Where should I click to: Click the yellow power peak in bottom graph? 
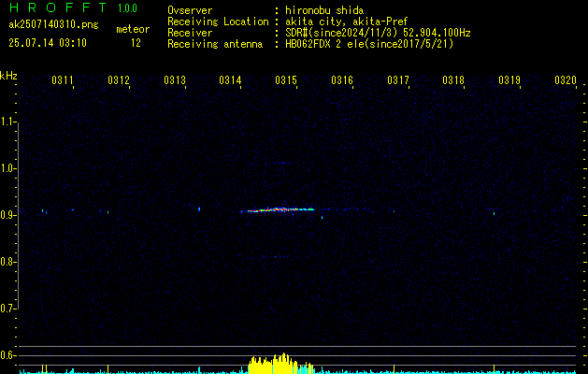[280, 364]
